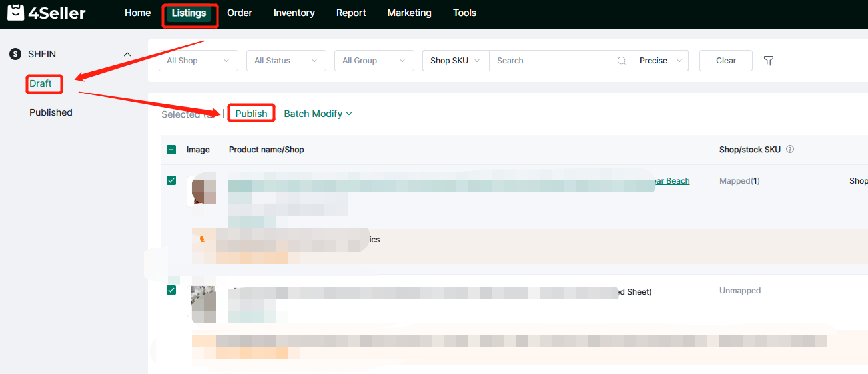This screenshot has width=868, height=374.
Task: Click the 4Seller logo icon
Action: [15, 13]
